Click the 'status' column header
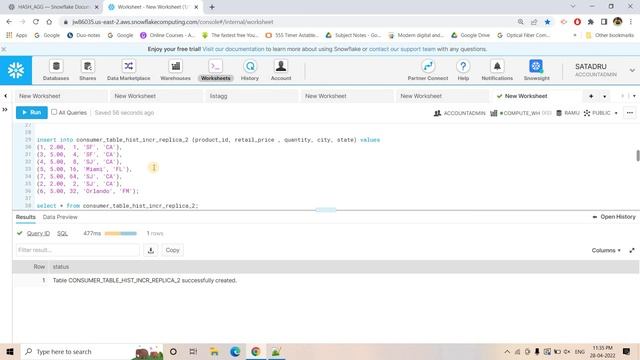Screen dimensions: 640x360 [61, 267]
